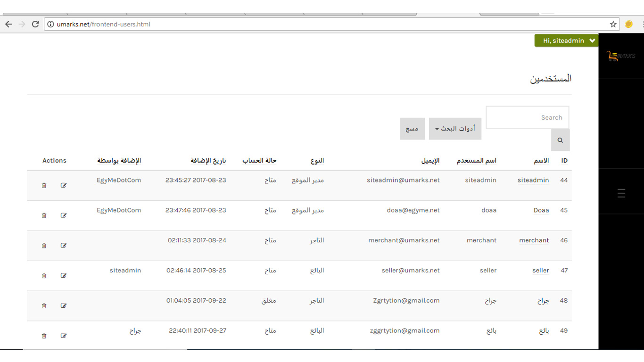Reload the page with refresh icon
Image resolution: width=644 pixels, height=362 pixels.
click(35, 24)
